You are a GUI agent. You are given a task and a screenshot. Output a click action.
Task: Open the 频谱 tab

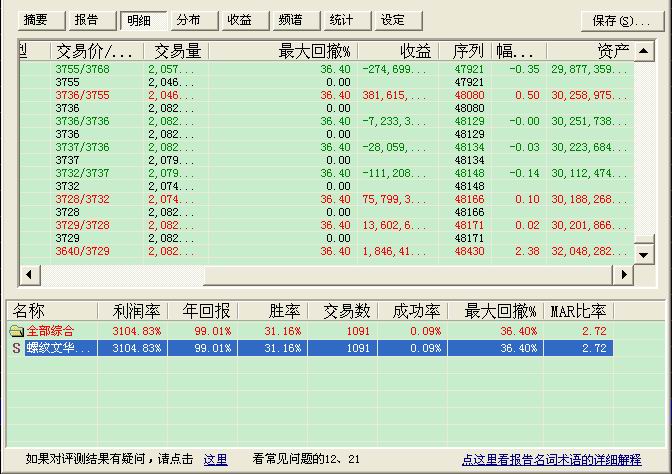click(297, 20)
